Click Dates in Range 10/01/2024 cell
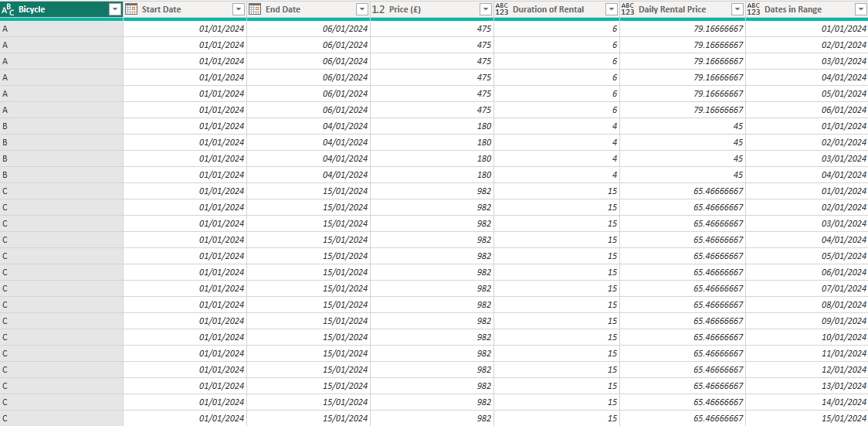This screenshot has width=868, height=426. point(806,337)
